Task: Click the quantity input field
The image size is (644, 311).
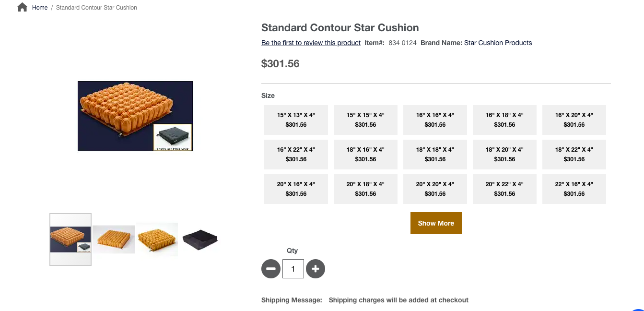Action: click(293, 269)
